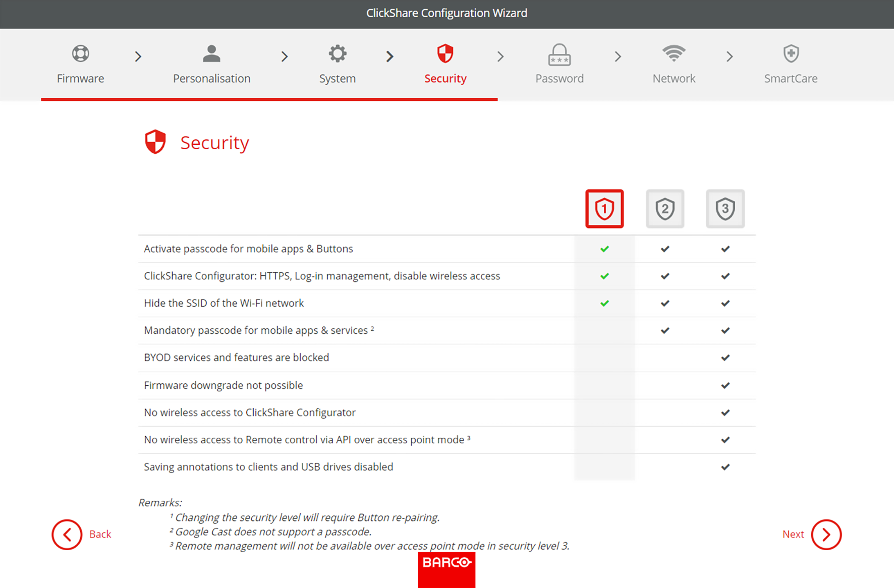Proceed using the Next label

(x=793, y=534)
